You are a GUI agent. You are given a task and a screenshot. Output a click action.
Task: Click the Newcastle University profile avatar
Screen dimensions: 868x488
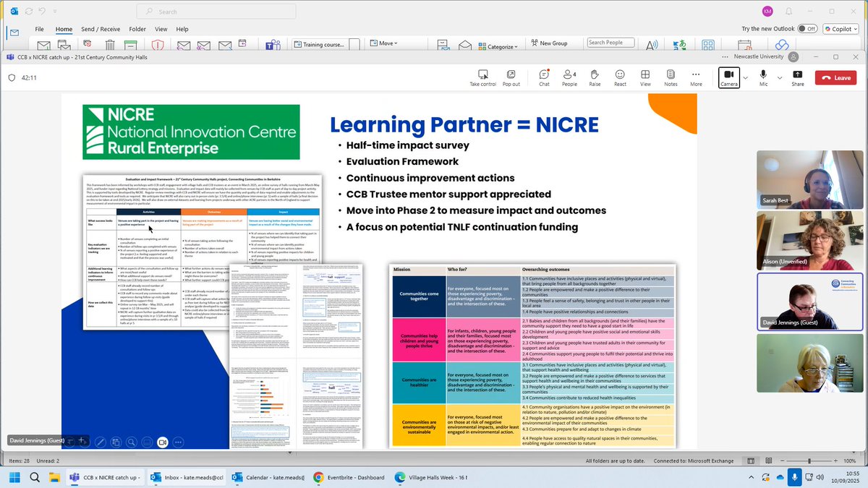point(794,57)
